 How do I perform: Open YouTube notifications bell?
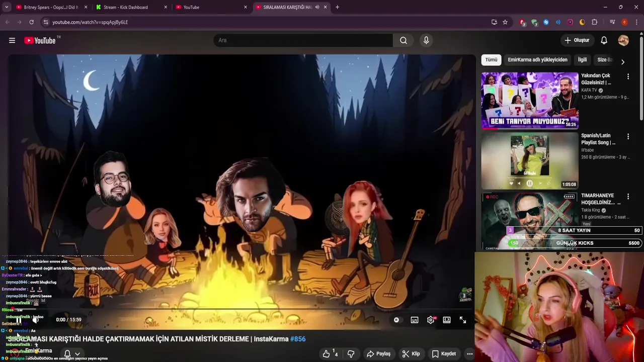click(x=604, y=40)
